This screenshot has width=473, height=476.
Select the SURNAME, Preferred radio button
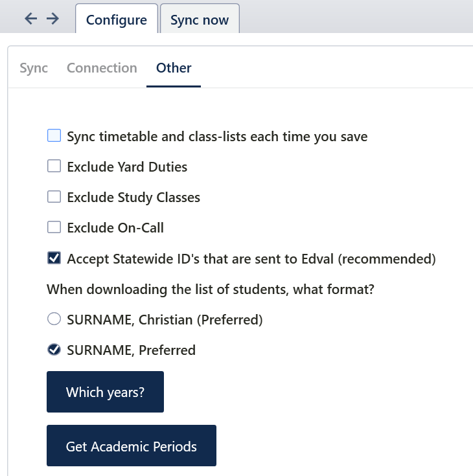click(x=54, y=350)
